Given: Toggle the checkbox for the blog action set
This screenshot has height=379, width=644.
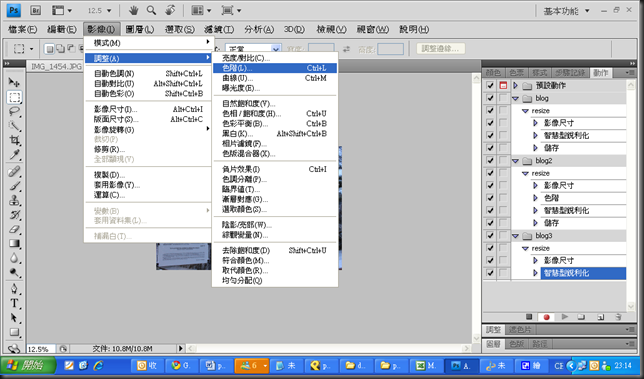Looking at the screenshot, I should point(490,98).
